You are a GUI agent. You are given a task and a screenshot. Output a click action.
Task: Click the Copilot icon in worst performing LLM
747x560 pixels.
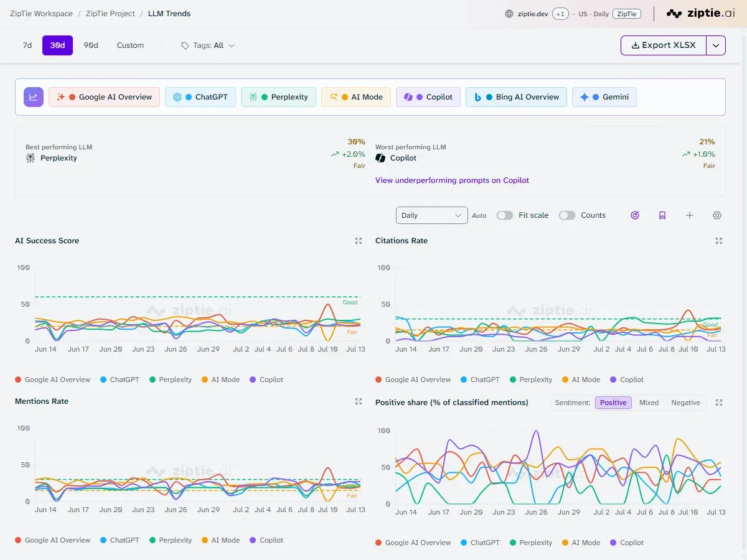(x=380, y=158)
